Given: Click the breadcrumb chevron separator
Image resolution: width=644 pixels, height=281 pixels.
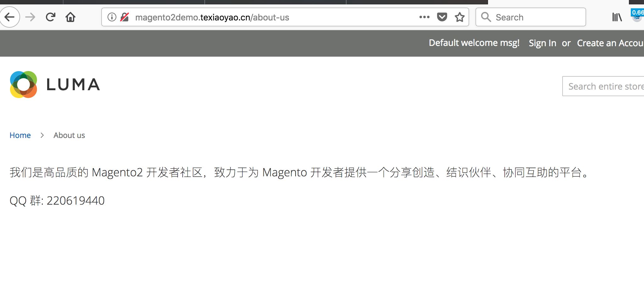Looking at the screenshot, I should point(42,135).
